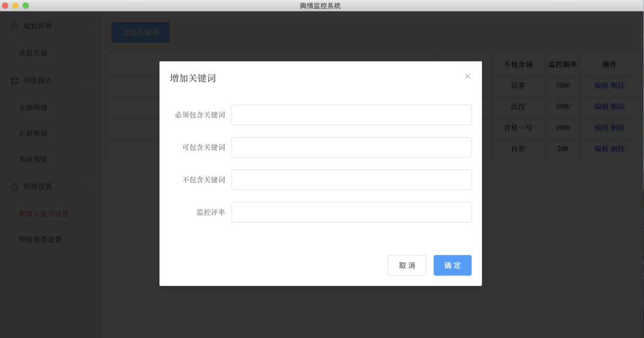Select 负面舆情 in the sidebar
The width and height of the screenshot is (644, 338).
(34, 159)
